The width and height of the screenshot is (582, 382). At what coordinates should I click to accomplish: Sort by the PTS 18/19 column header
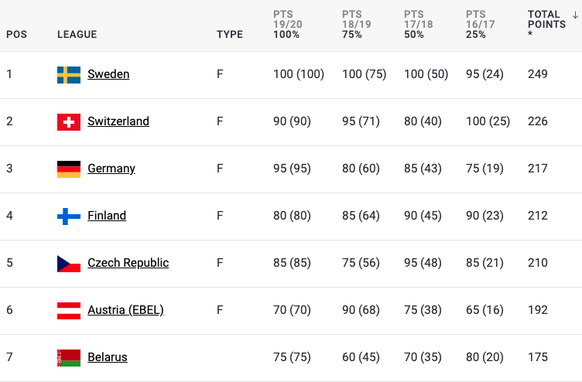coord(356,25)
